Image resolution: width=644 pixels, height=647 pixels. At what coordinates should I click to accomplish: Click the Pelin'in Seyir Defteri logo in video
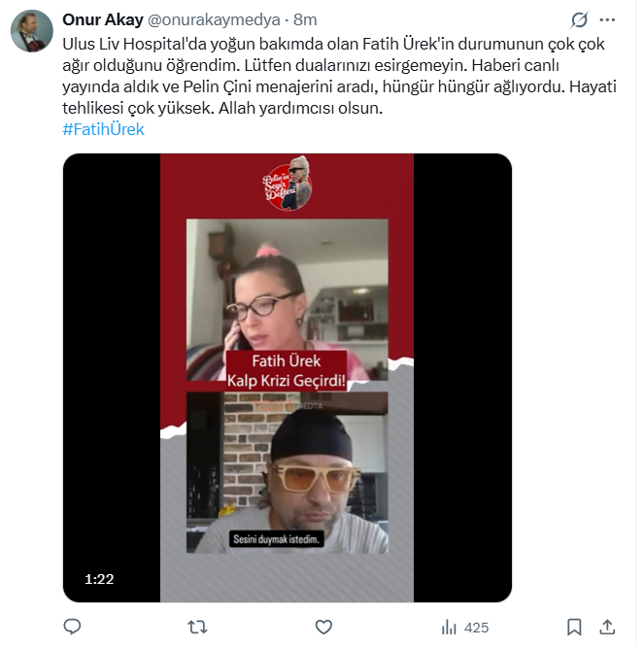pos(288,184)
